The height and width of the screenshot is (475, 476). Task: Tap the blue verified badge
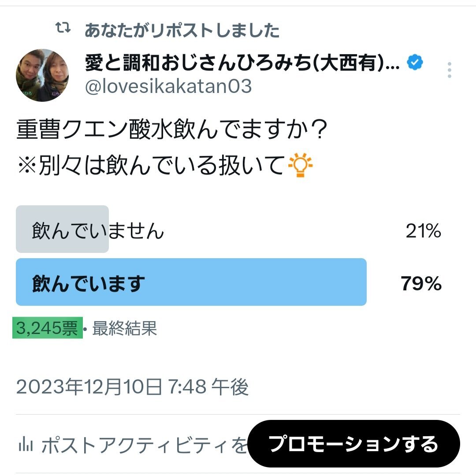point(414,63)
